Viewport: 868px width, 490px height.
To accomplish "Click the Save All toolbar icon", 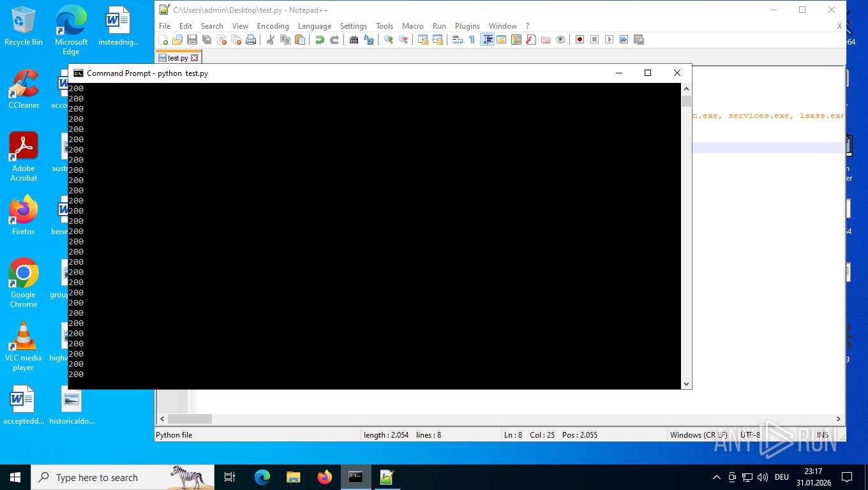I will point(207,40).
